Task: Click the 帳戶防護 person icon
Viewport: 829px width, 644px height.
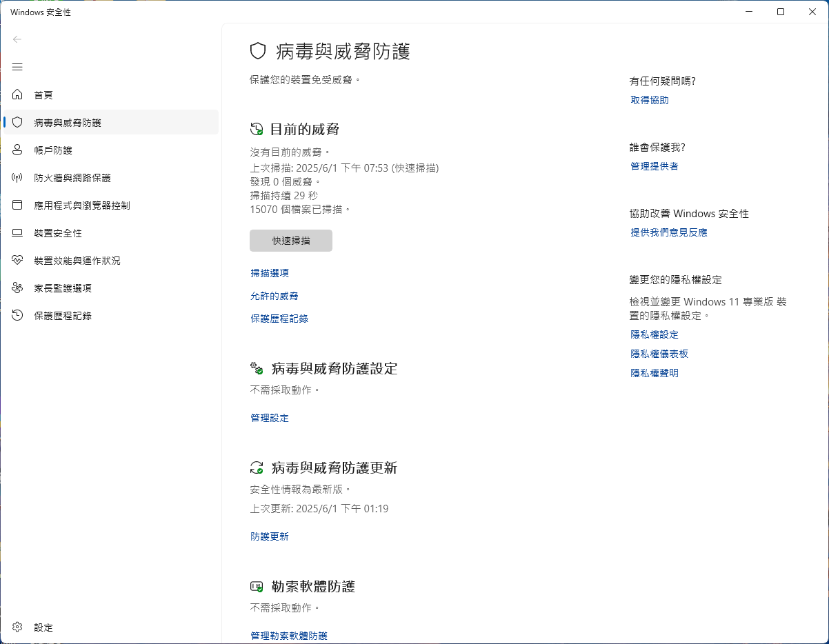Action: click(x=17, y=150)
